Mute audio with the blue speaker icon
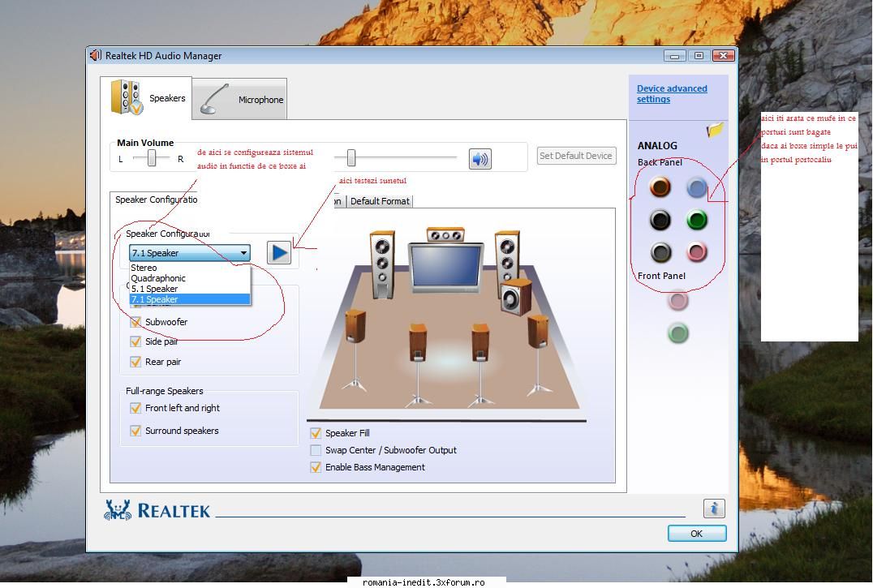873x588 pixels. click(x=480, y=159)
